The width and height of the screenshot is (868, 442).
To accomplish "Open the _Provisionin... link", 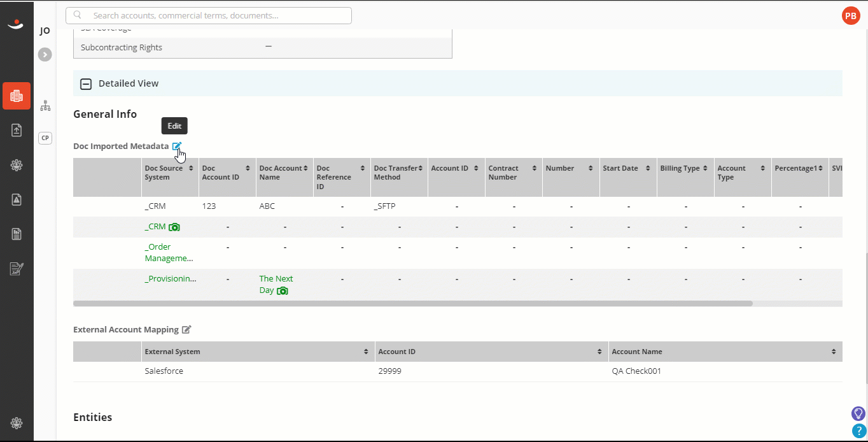I will (171, 278).
